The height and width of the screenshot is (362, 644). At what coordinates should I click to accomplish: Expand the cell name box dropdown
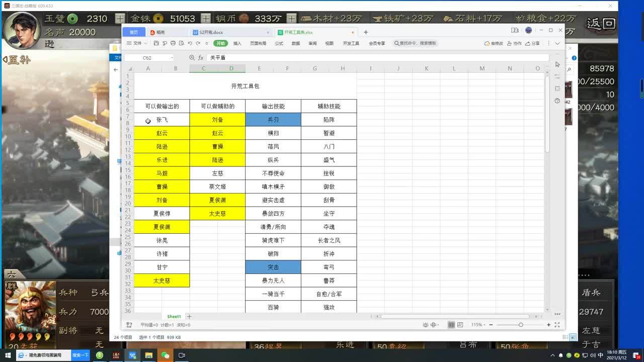click(x=172, y=58)
